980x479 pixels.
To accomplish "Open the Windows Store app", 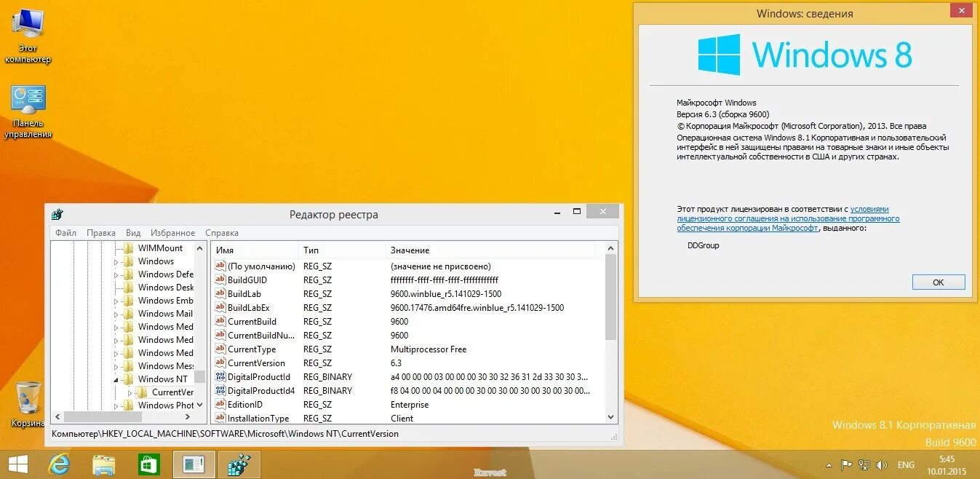I will (148, 464).
